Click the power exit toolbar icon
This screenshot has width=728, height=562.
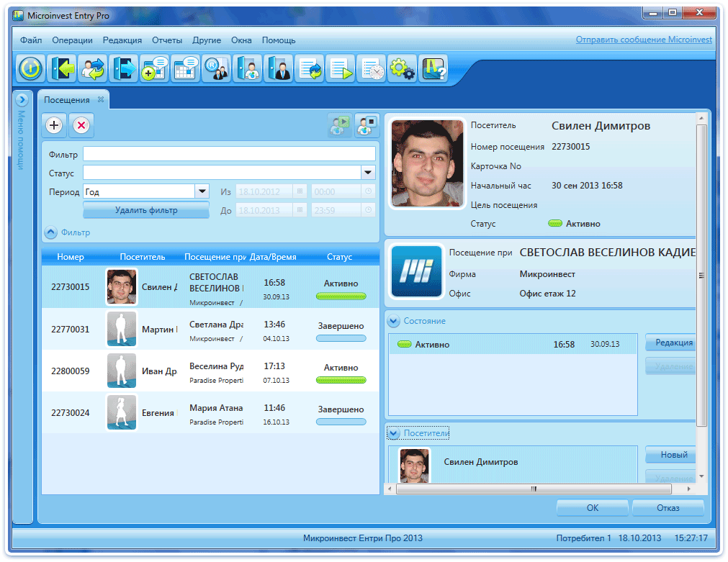[x=31, y=68]
